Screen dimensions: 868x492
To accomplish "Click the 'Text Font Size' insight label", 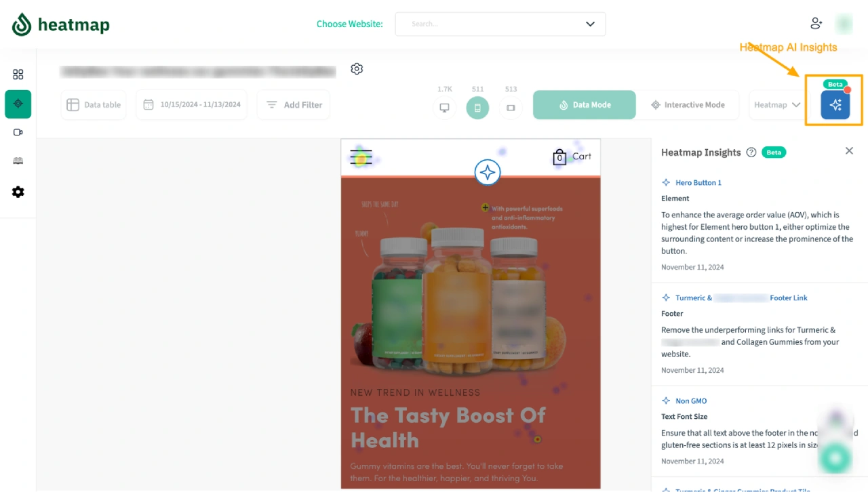I will tap(684, 417).
